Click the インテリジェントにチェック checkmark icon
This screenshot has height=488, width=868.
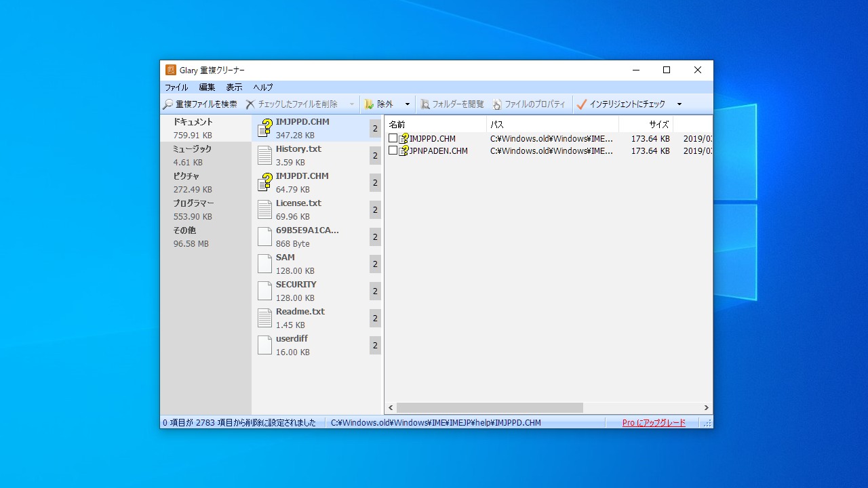(581, 104)
